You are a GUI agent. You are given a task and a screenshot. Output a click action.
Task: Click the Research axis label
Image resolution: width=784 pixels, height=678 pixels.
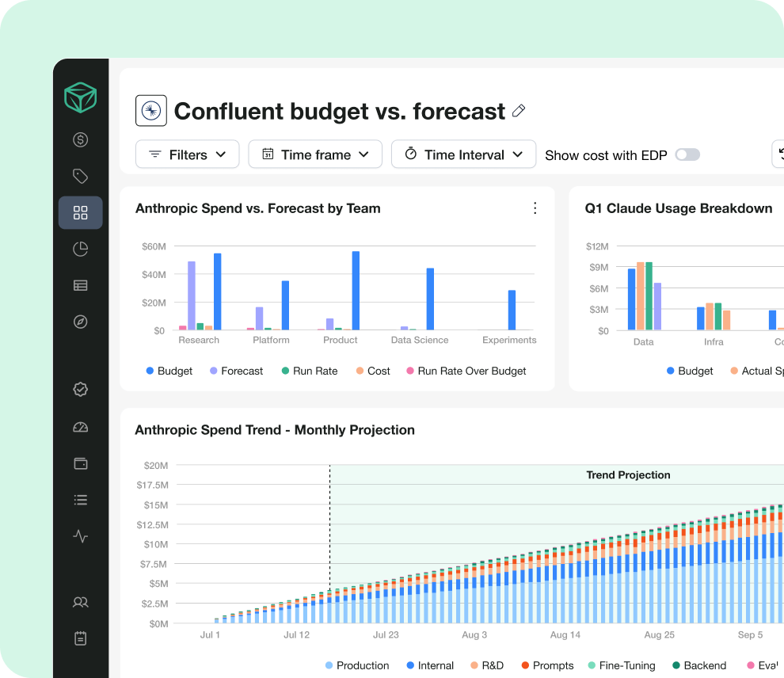[199, 340]
